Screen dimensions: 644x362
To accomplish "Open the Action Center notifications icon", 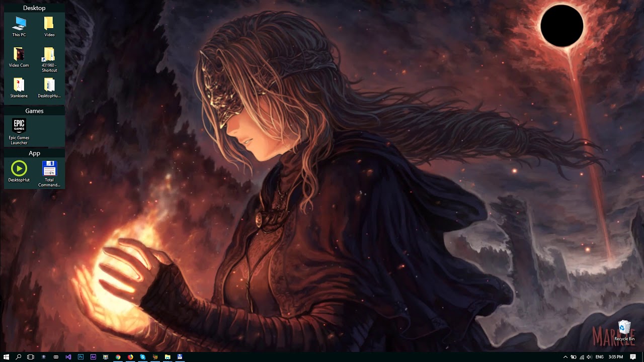I will click(x=633, y=357).
